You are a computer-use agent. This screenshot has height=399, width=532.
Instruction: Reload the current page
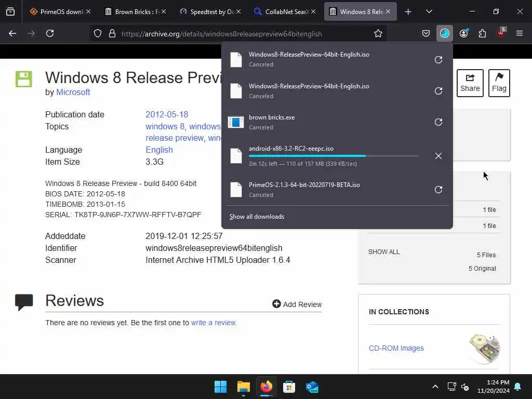pyautogui.click(x=50, y=34)
